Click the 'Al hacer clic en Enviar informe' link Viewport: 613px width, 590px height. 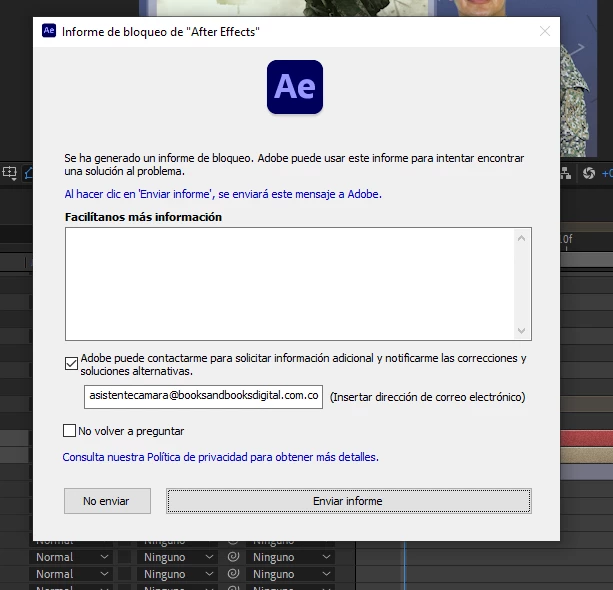(x=223, y=194)
